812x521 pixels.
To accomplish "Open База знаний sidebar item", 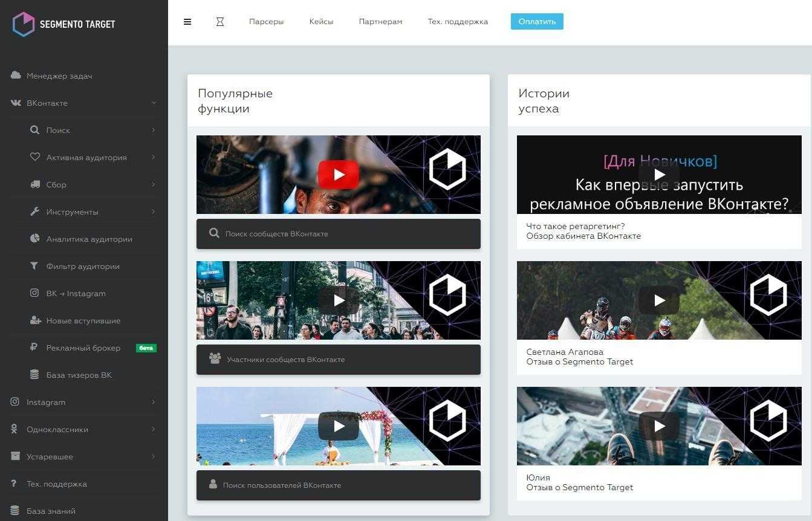I will 51,511.
